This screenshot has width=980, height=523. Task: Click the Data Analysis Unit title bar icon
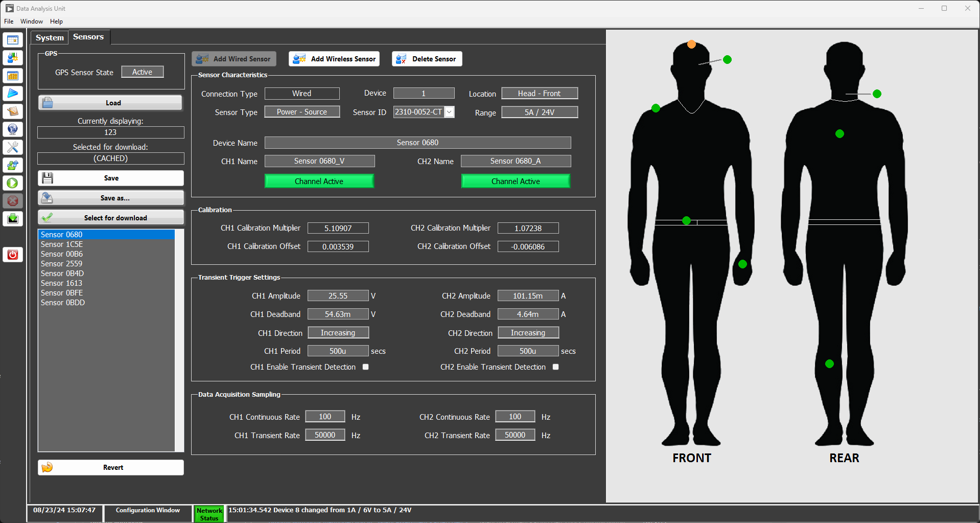click(x=9, y=8)
